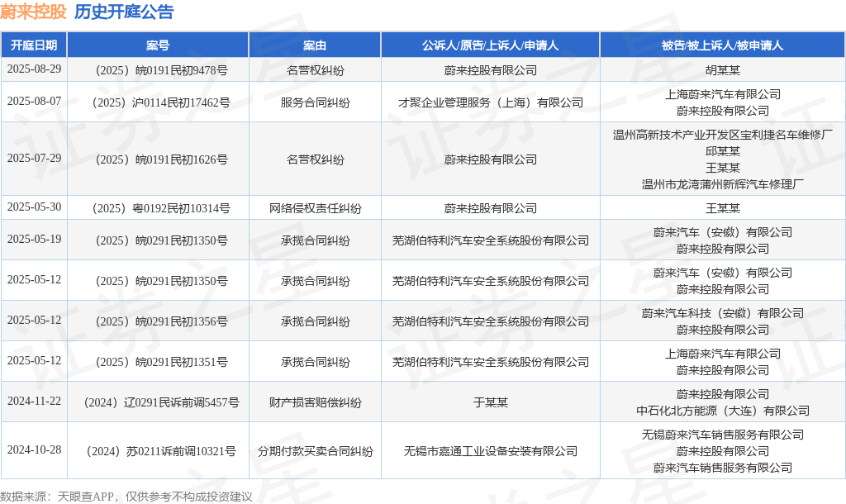The height and width of the screenshot is (504, 846).
Task: Select 承揽合同纠纷 in the 1356号 case row
Action: point(315,321)
